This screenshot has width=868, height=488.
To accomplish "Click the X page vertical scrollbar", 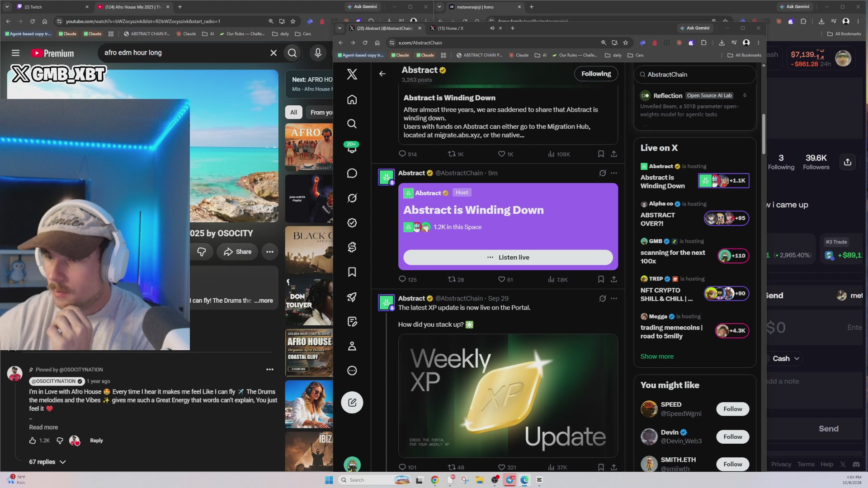I will [x=763, y=133].
